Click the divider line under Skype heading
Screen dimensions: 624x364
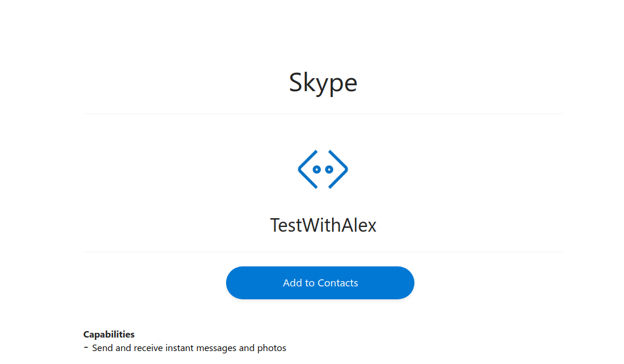[323, 114]
